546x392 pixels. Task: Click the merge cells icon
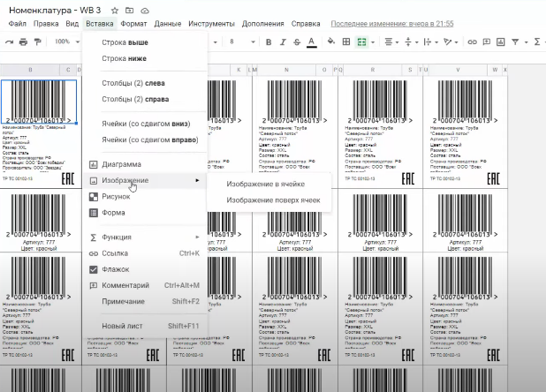[362, 42]
